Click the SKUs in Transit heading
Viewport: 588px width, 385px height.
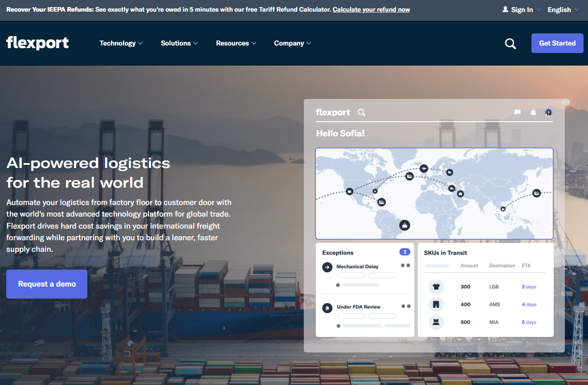[445, 253]
